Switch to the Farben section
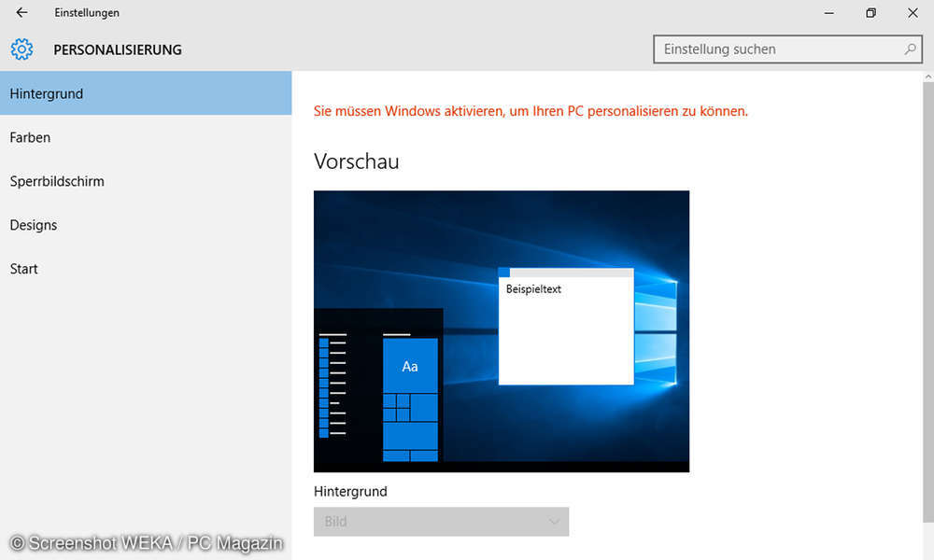 [x=29, y=137]
